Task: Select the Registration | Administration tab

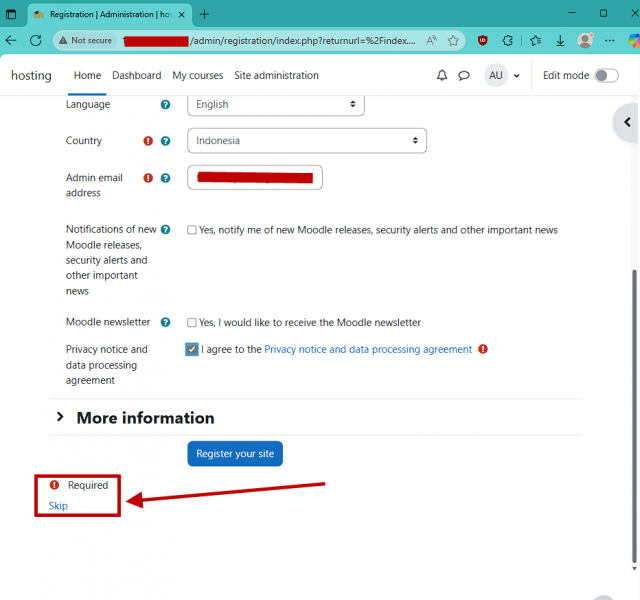Action: pos(109,15)
